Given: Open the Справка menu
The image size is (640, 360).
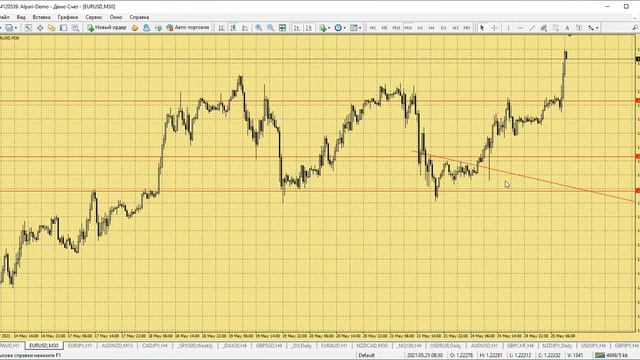Looking at the screenshot, I should coord(139,17).
